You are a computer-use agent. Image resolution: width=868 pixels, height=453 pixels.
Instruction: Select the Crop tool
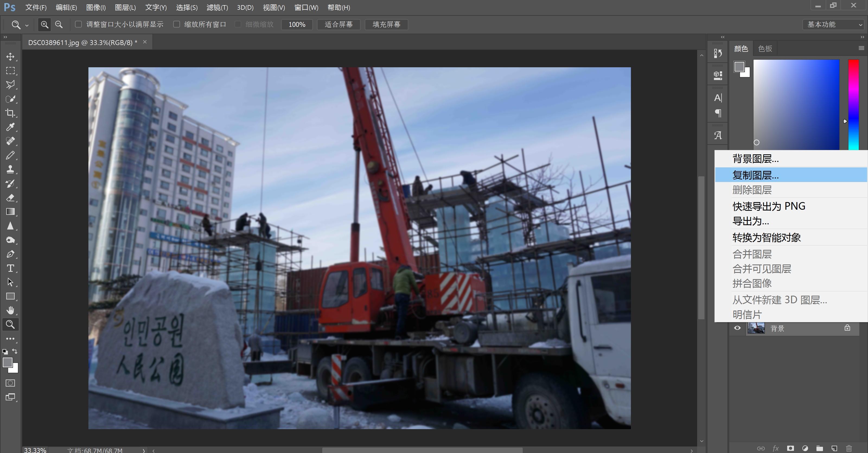[x=10, y=113]
